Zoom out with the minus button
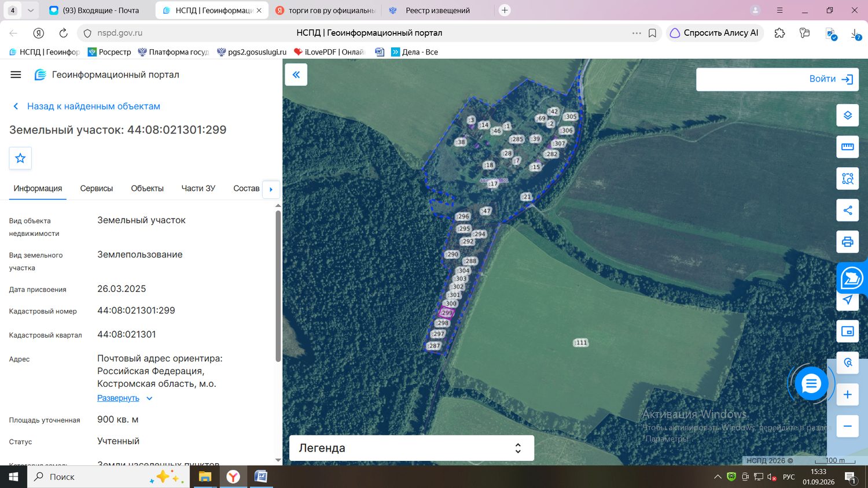Image resolution: width=868 pixels, height=488 pixels. (x=847, y=426)
